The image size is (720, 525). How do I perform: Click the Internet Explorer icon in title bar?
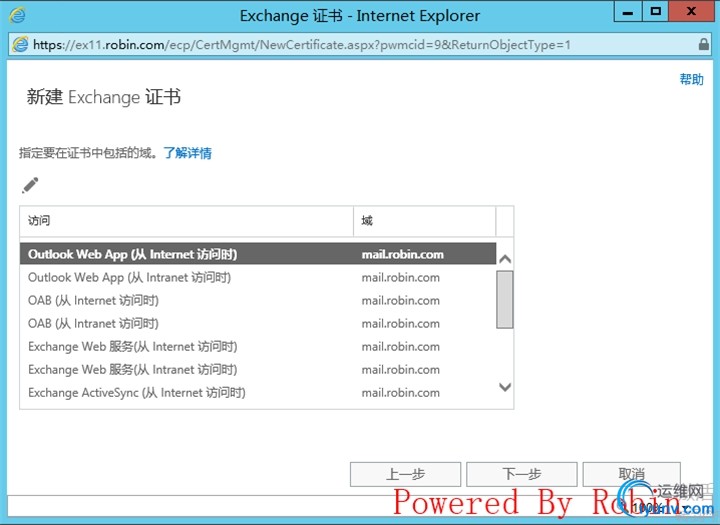tap(17, 15)
